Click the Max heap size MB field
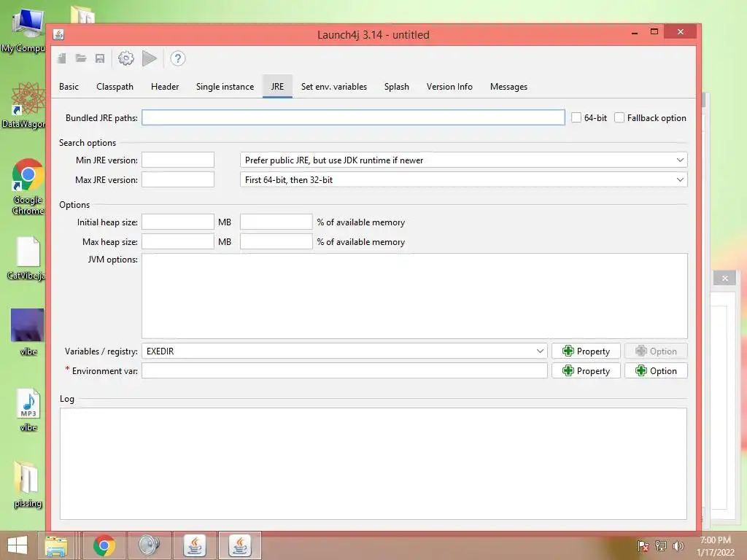Screen dimensions: 747x560 [x=178, y=241]
